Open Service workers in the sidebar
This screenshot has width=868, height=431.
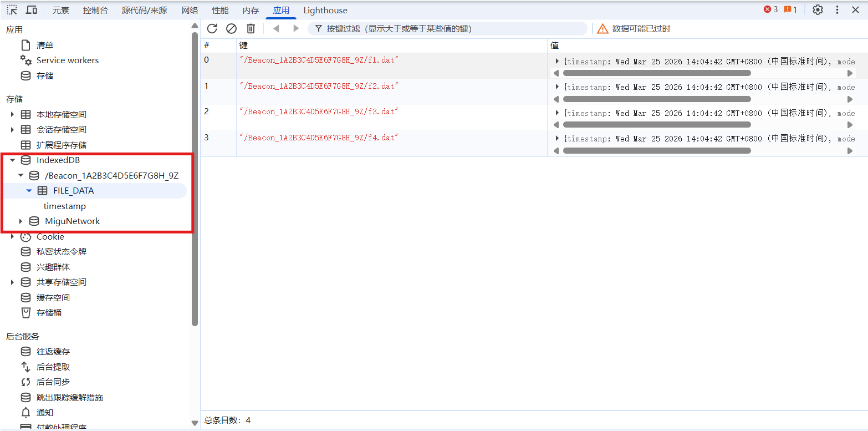(68, 60)
